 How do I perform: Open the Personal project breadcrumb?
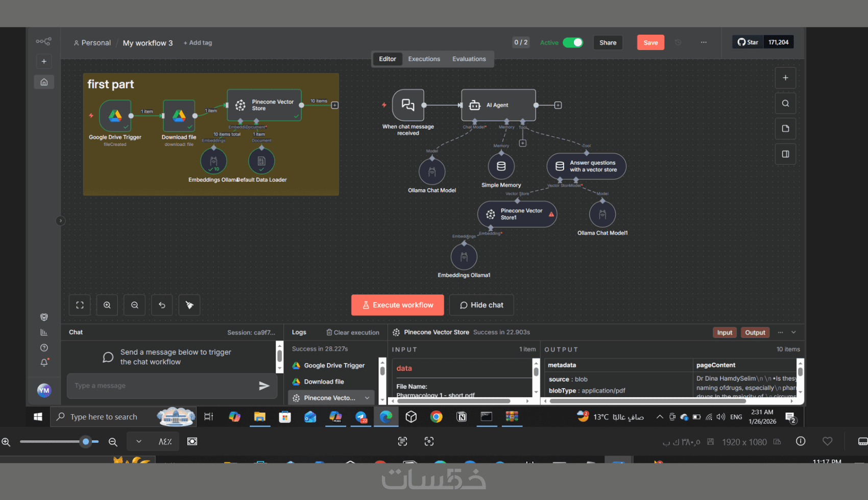[92, 43]
